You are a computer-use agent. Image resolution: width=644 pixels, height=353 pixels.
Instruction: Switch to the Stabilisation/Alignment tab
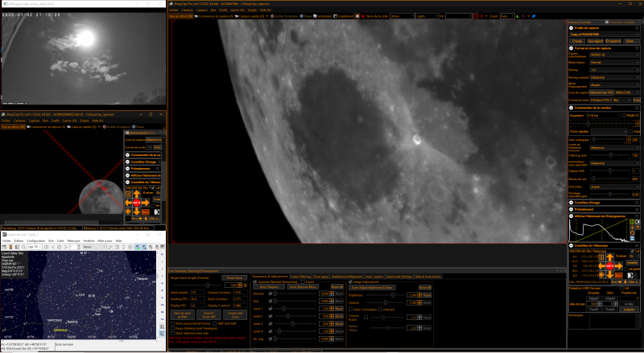pyautogui.click(x=347, y=277)
